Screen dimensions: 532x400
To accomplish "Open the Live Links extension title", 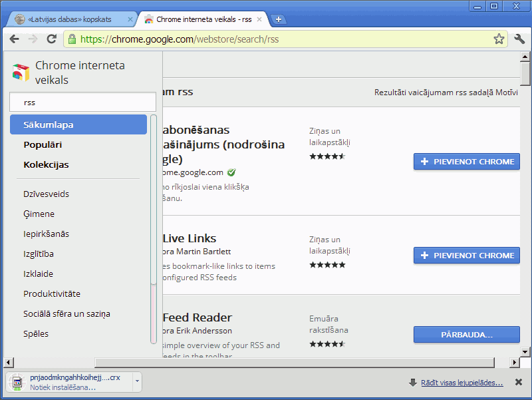I will click(190, 238).
